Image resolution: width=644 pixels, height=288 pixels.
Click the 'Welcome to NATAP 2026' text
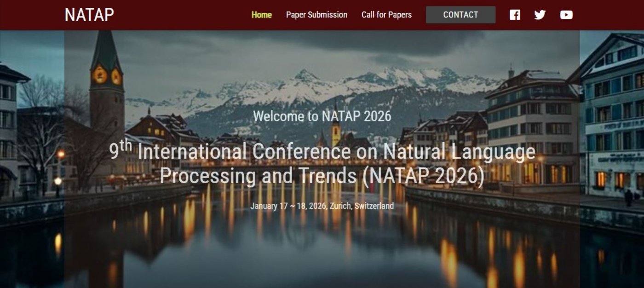coord(322,116)
